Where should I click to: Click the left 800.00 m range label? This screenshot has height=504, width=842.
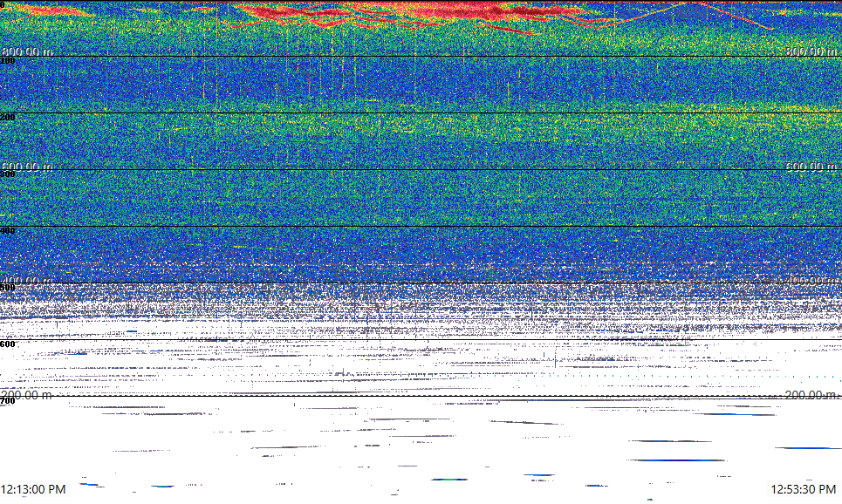27,52
